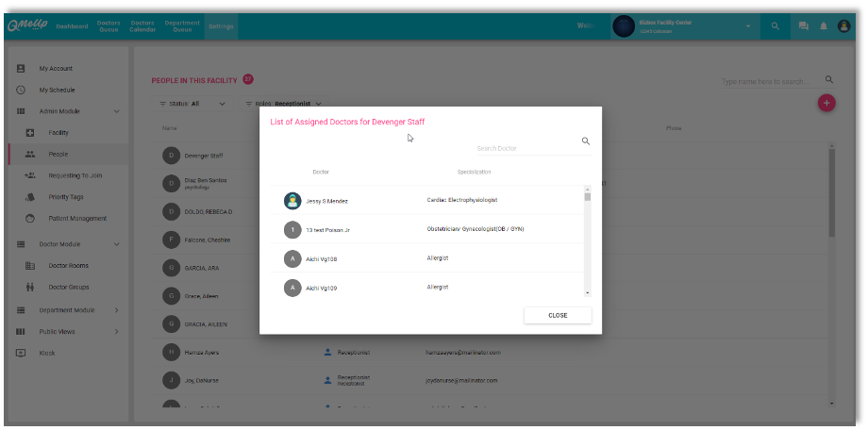The height and width of the screenshot is (430, 868).
Task: Open Patient Management in the sidebar
Action: coord(77,218)
